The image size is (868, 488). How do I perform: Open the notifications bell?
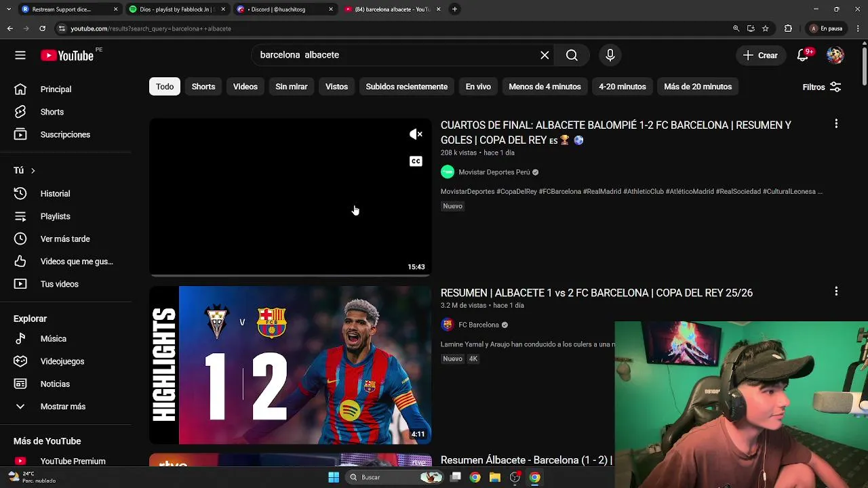point(803,56)
